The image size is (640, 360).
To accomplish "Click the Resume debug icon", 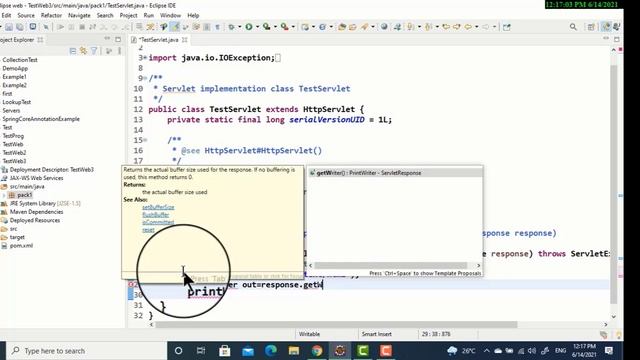I will point(60,27).
